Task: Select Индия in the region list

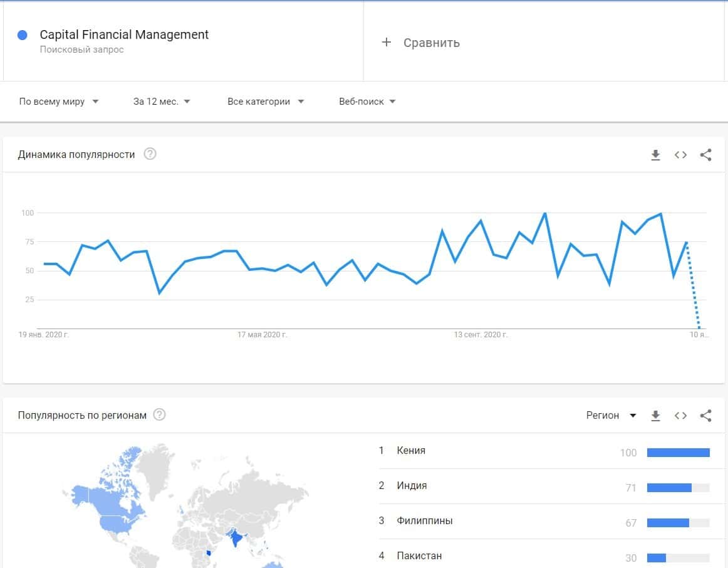Action: (x=412, y=485)
